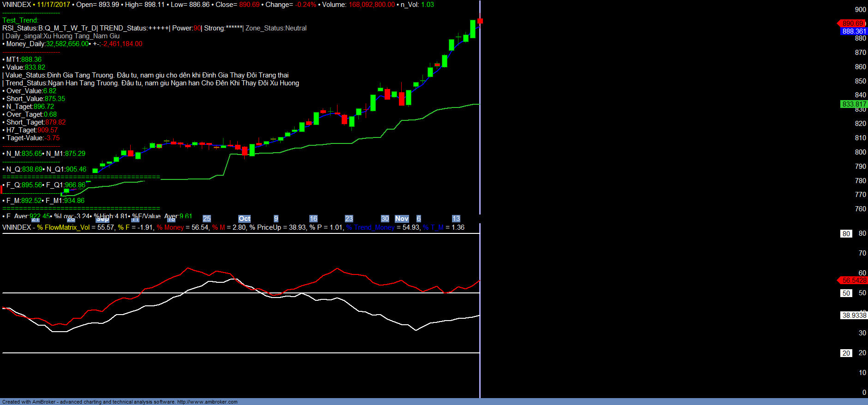Click the VNINDEX symbol title at top

point(17,5)
